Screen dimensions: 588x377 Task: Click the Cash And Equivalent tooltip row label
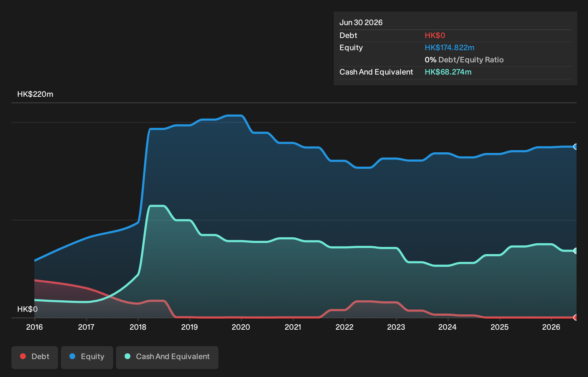tap(376, 72)
